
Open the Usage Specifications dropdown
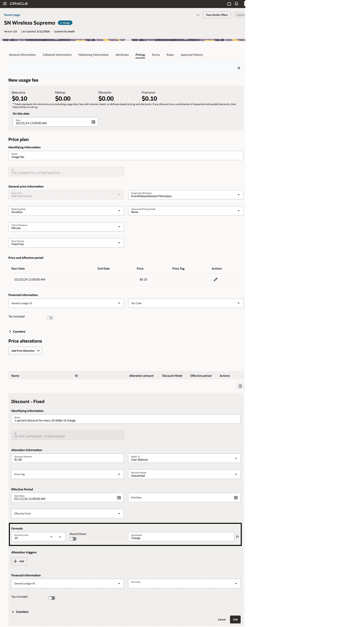coord(239,195)
